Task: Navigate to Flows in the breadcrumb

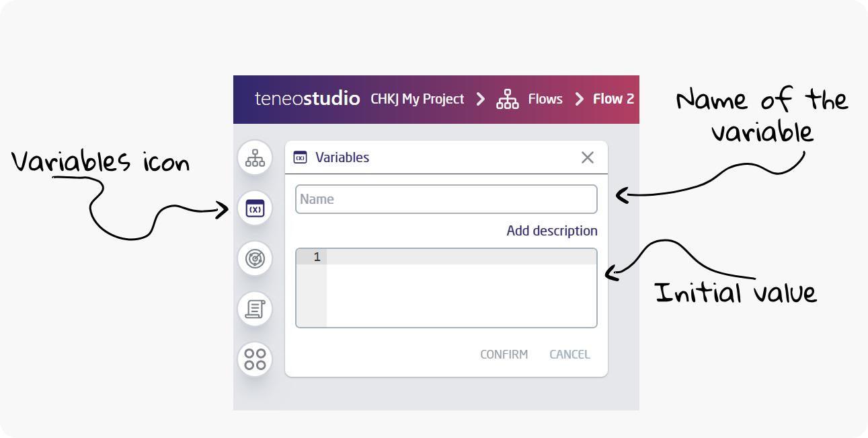Action: pos(545,99)
